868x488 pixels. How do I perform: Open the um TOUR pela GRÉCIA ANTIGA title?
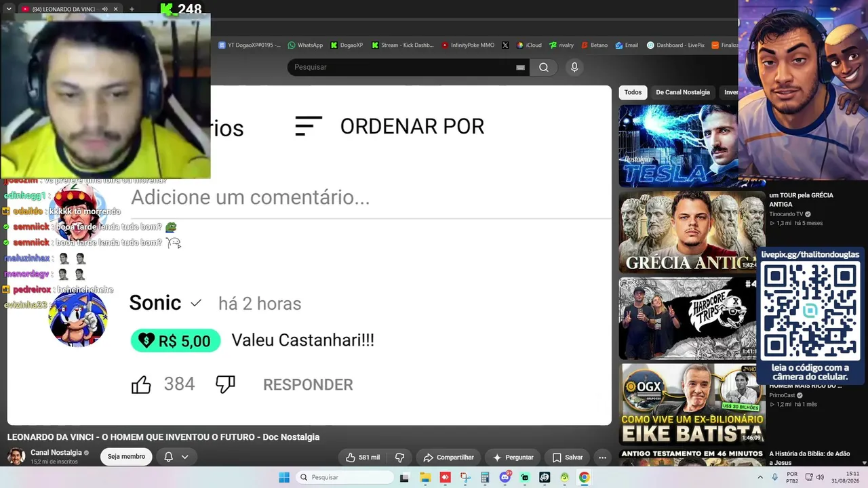[x=801, y=199]
